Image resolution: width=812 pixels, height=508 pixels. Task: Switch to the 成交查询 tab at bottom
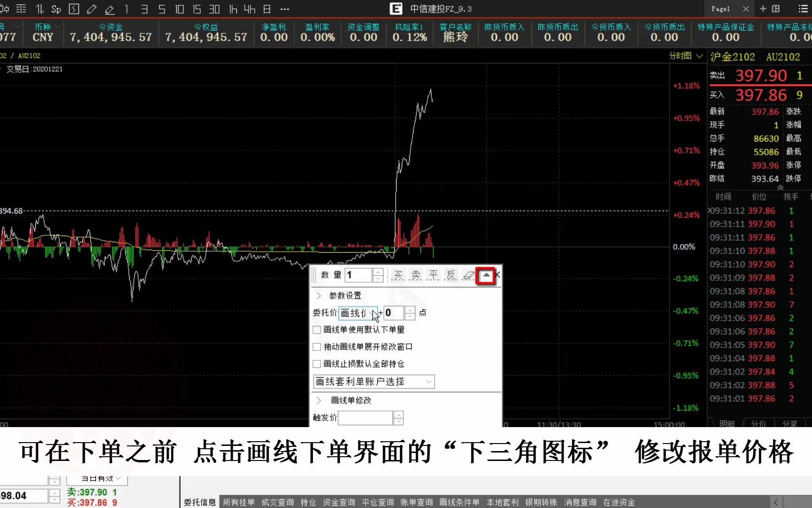tap(277, 502)
